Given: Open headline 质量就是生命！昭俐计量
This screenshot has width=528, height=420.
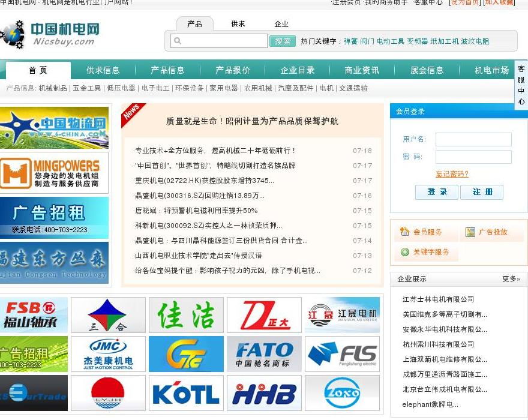Looking at the screenshot, I should (252, 121).
